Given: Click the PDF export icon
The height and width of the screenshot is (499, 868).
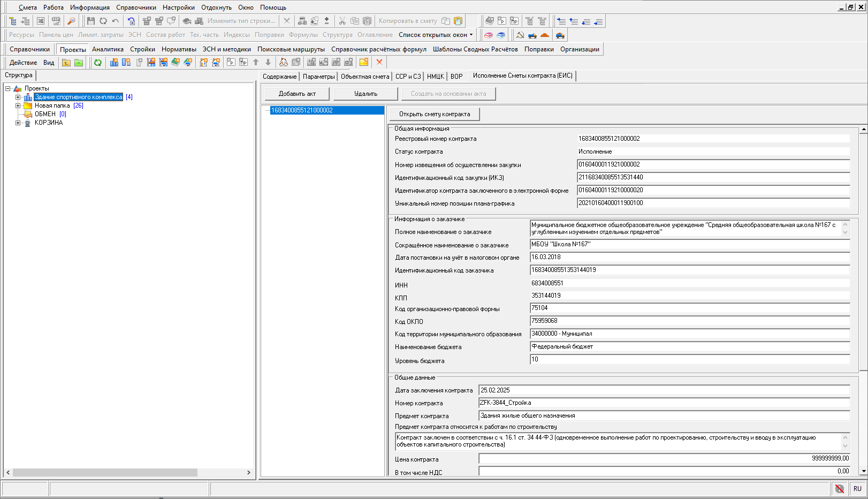Looking at the screenshot, I should (56, 21).
